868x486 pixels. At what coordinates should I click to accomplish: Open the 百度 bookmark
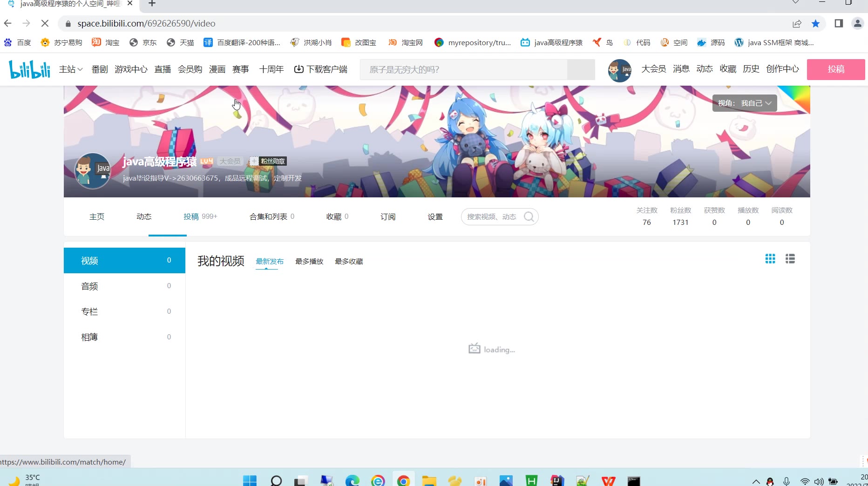click(17, 42)
